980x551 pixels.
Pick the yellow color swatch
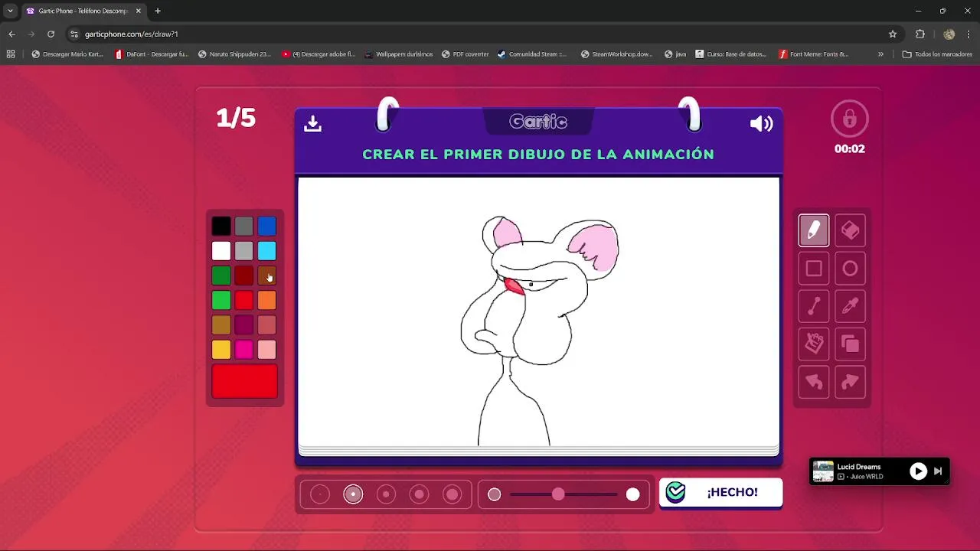tap(221, 350)
